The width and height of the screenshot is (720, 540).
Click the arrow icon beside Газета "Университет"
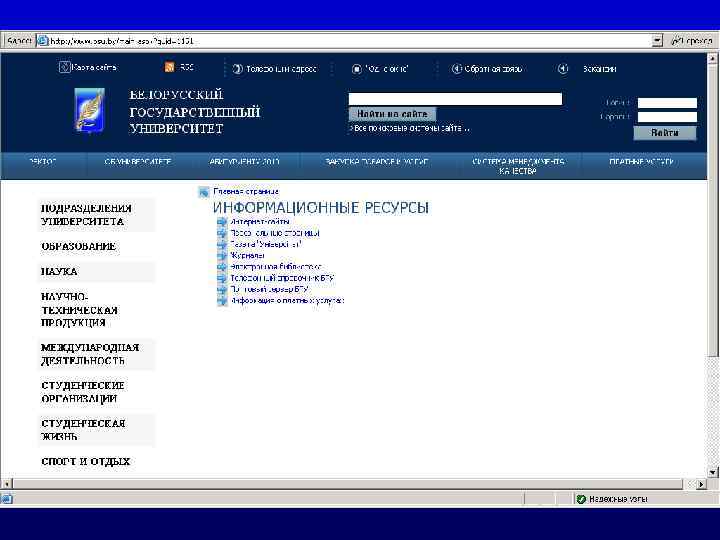tap(222, 244)
